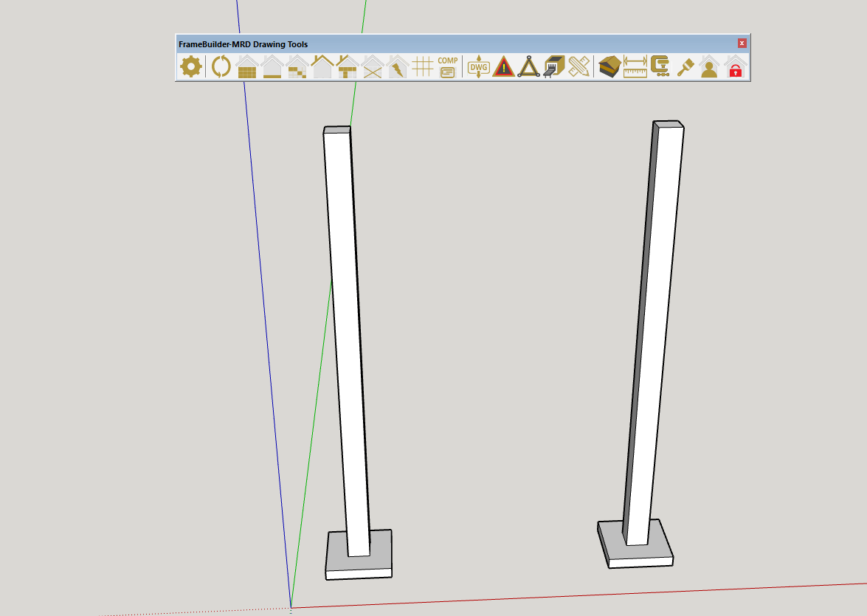867x616 pixels.
Task: Select the ruler dimension measurement icon
Action: pyautogui.click(x=635, y=66)
